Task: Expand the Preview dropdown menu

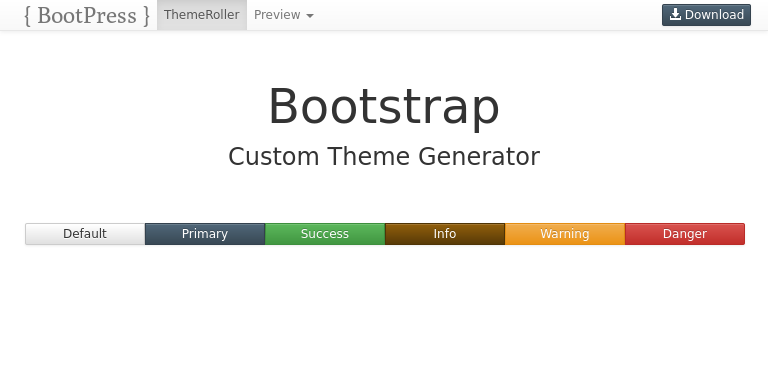Action: tap(284, 15)
